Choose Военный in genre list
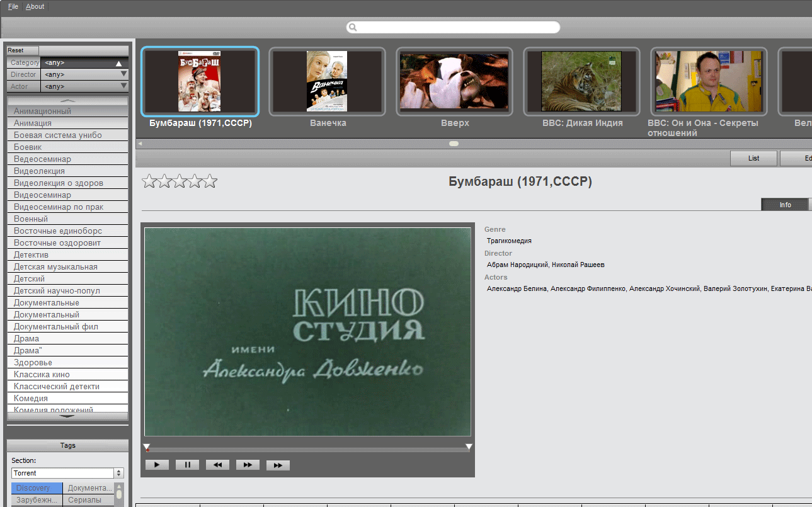 click(67, 219)
